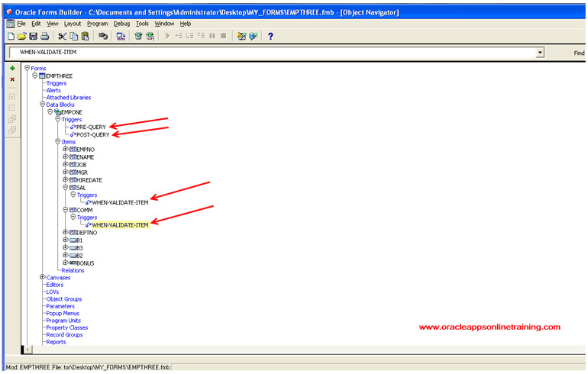Click the Object Navigator window menu icon
The height and width of the screenshot is (374, 588).
pos(11,24)
